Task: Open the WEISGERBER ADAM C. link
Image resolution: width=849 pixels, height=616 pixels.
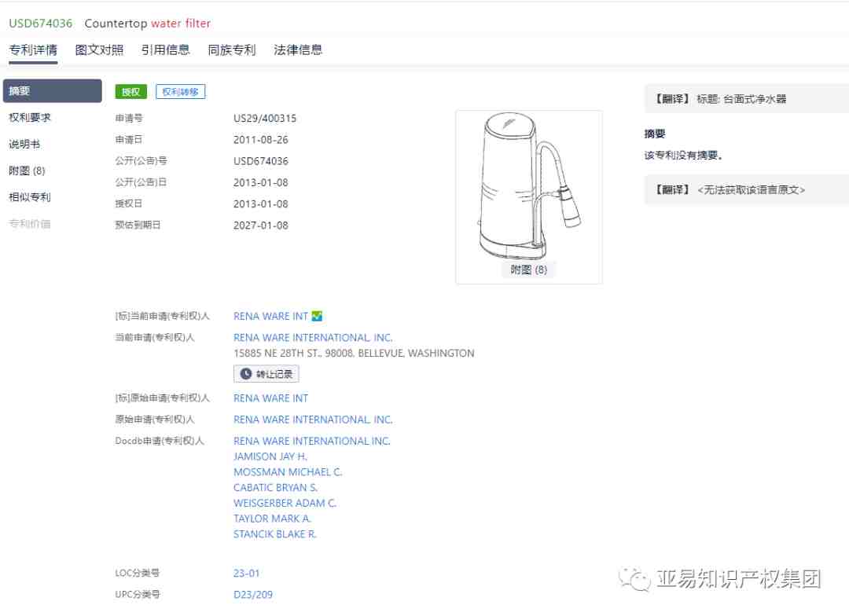Action: click(x=285, y=503)
